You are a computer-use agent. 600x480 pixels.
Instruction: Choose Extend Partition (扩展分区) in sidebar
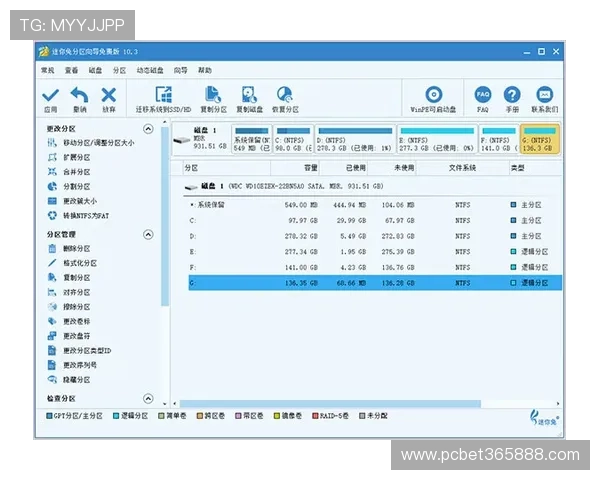click(x=69, y=157)
